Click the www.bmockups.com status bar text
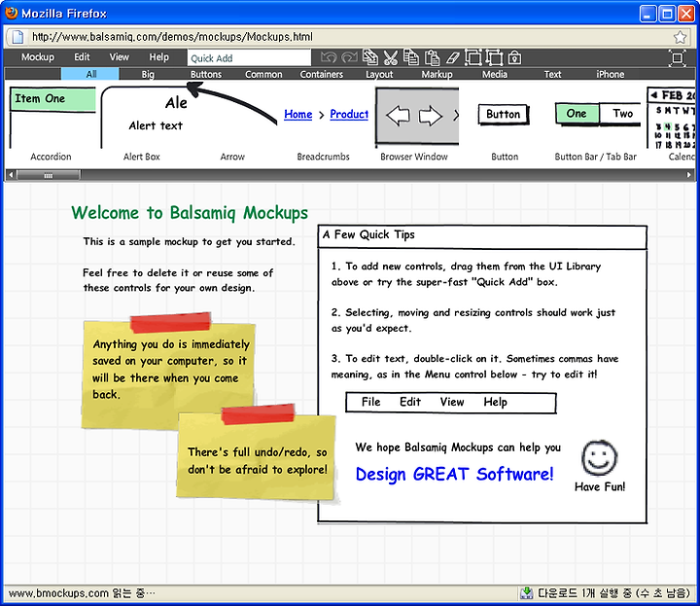 (x=82, y=593)
